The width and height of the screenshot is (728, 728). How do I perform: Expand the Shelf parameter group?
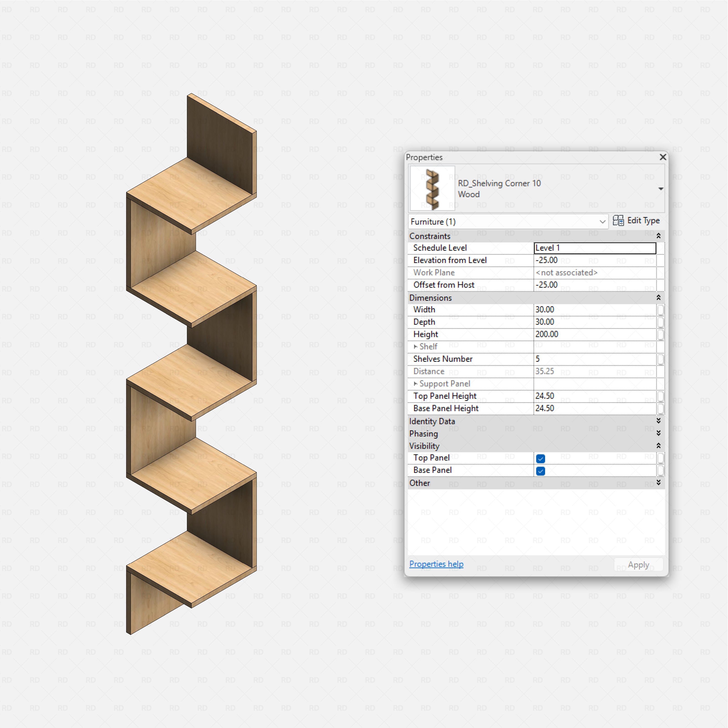click(x=416, y=347)
